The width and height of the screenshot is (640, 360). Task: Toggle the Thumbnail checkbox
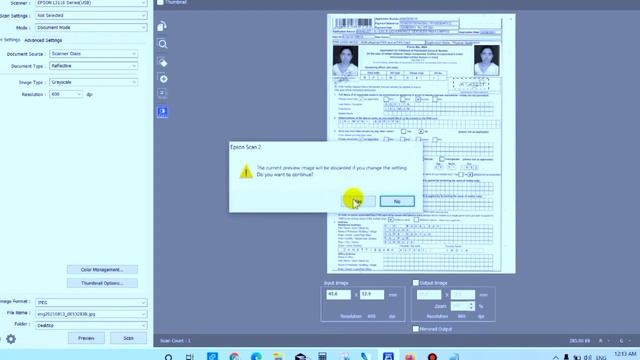pyautogui.click(x=160, y=2)
